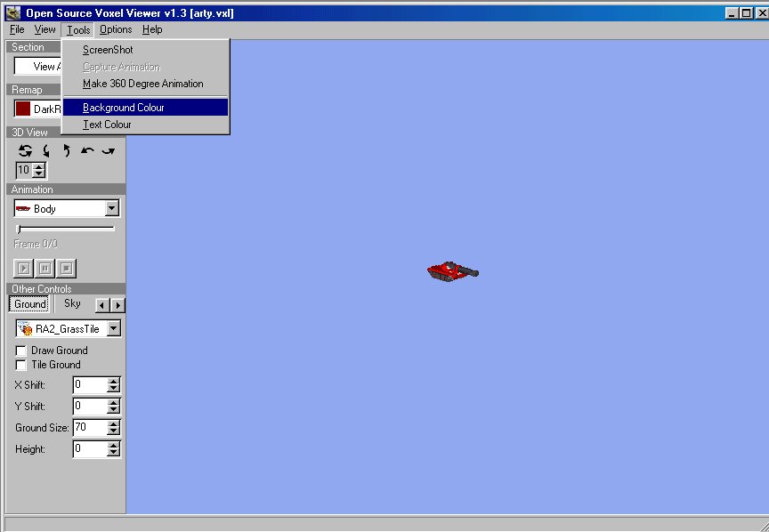The image size is (769, 532).
Task: Decrease the Y Shift value
Action: point(113,410)
